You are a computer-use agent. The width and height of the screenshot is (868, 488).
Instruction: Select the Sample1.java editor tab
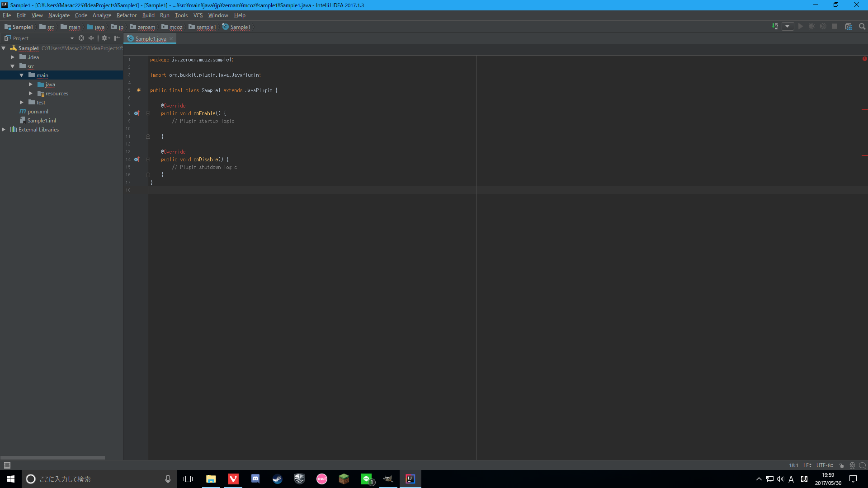150,38
